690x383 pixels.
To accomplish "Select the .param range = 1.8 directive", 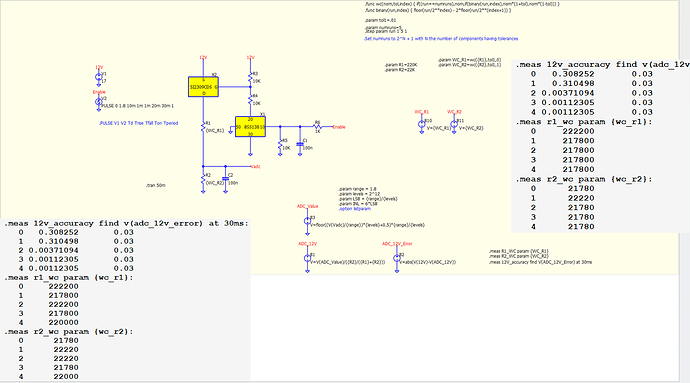I will [x=357, y=189].
